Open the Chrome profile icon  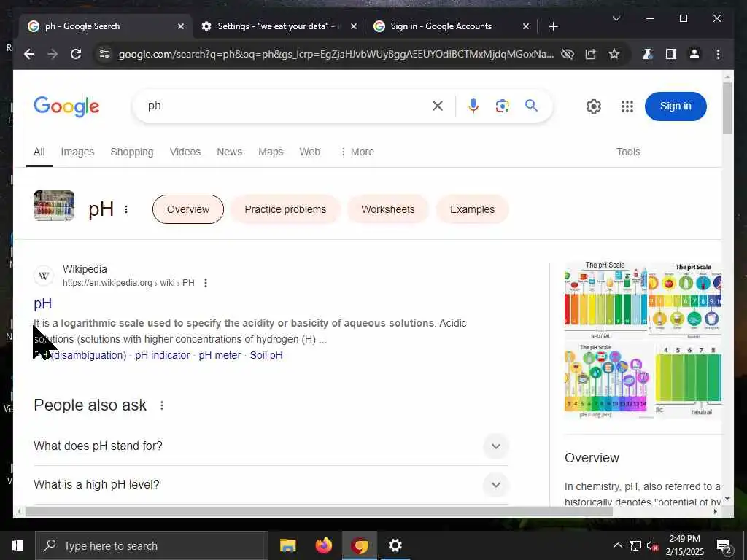tap(694, 54)
